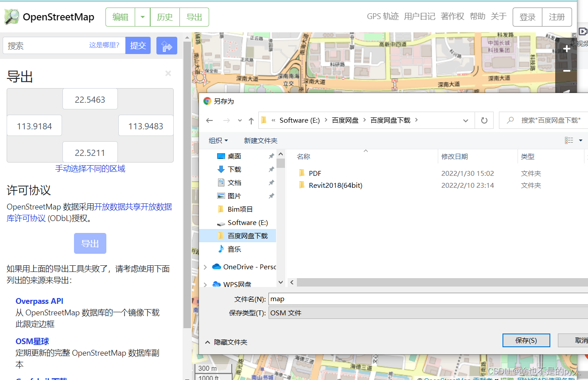Collapse folders with 隐藏文件夹
This screenshot has width=588, height=380.
226,342
